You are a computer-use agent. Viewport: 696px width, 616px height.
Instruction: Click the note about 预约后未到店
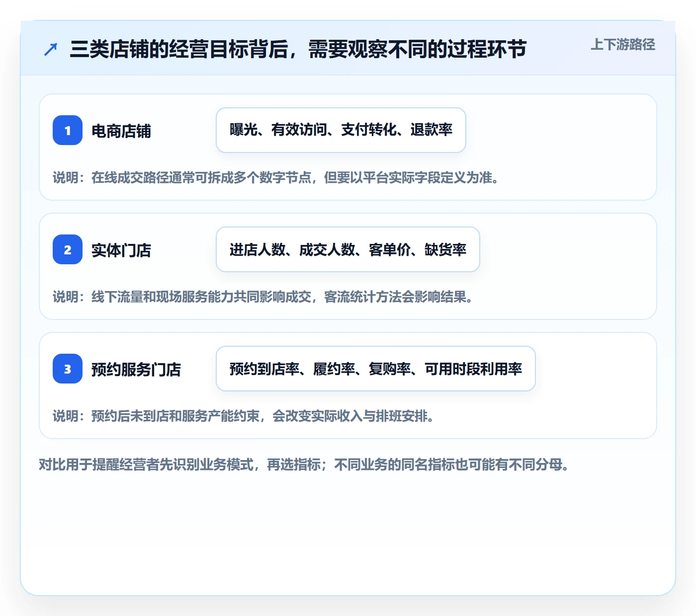(244, 416)
